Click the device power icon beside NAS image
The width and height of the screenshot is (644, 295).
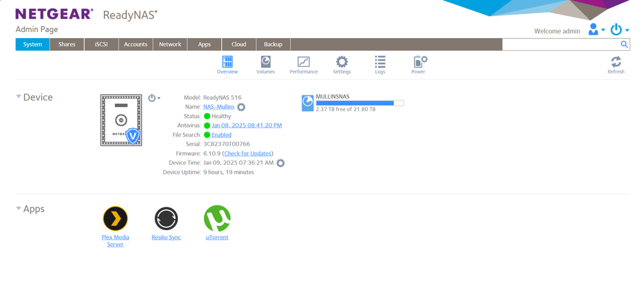pyautogui.click(x=152, y=98)
